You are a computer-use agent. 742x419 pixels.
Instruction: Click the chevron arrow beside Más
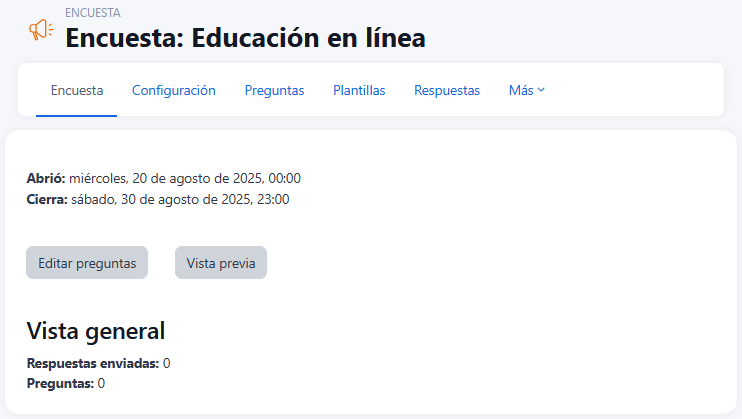(x=542, y=90)
